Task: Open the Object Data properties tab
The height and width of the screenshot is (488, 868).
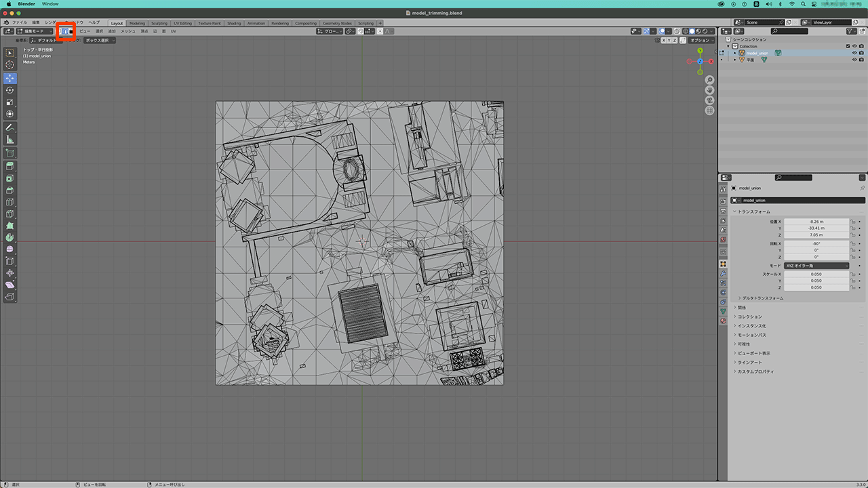Action: pyautogui.click(x=723, y=311)
